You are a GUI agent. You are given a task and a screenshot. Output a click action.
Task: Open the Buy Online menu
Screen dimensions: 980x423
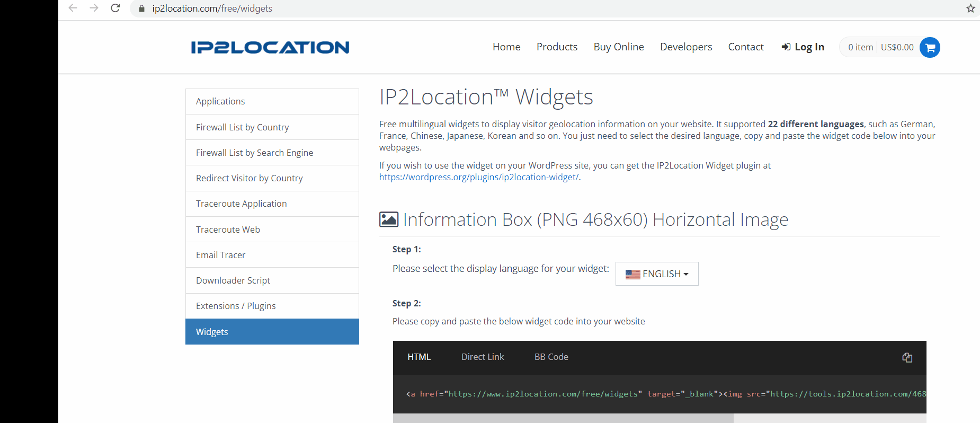point(619,47)
